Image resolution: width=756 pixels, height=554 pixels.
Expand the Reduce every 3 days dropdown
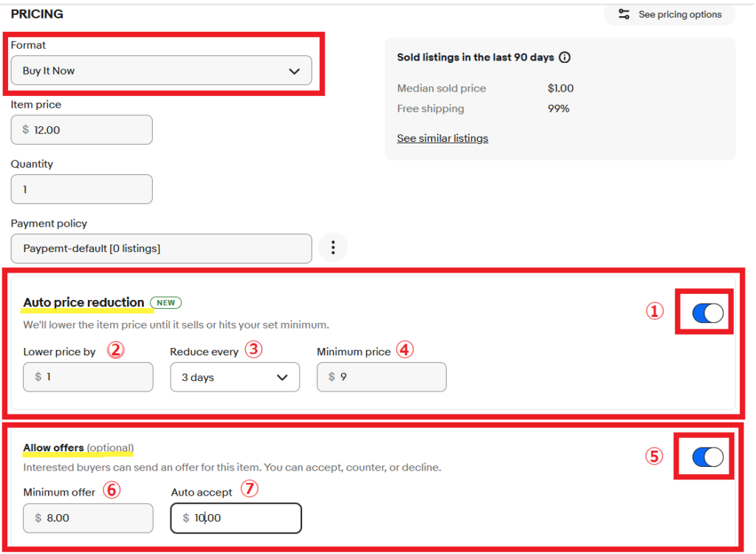(x=235, y=377)
